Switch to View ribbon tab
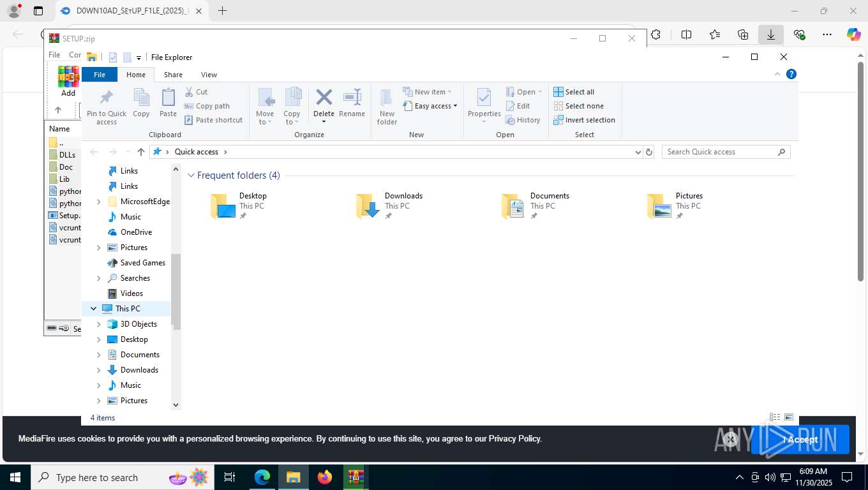 point(209,75)
